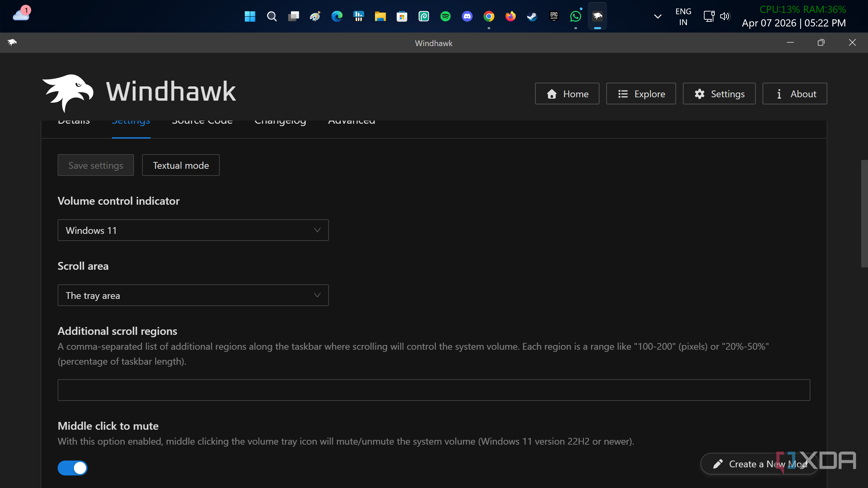Viewport: 868px width, 488px height.
Task: Open the About page
Action: (x=795, y=94)
